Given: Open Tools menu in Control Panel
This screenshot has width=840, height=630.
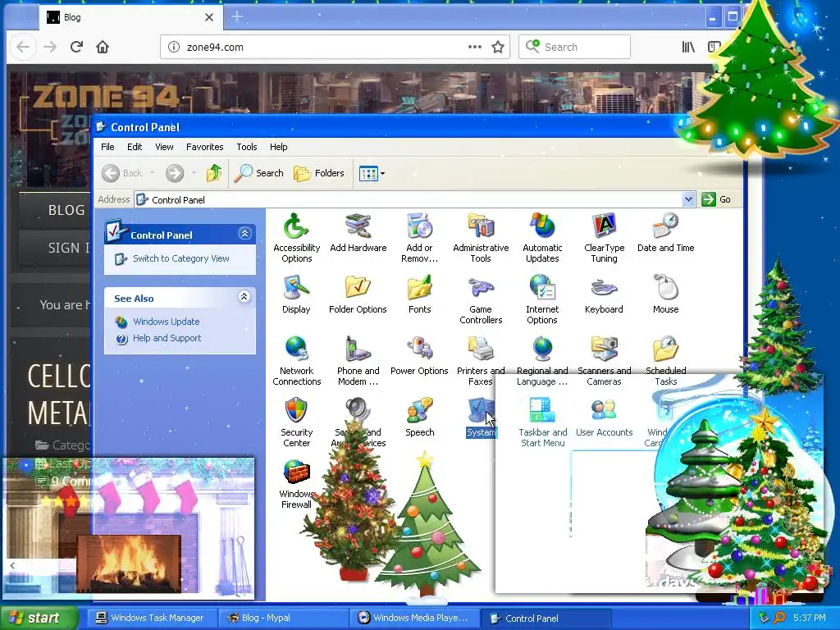Looking at the screenshot, I should [246, 147].
